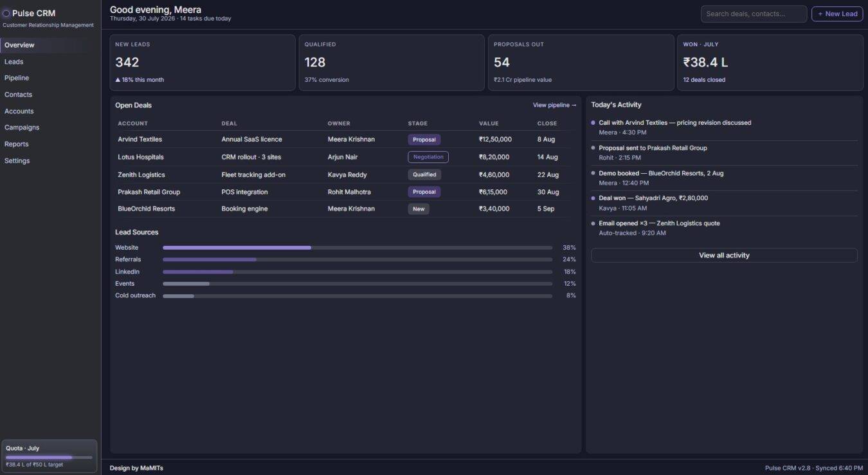Click View all activity button
This screenshot has width=868, height=475.
coord(724,256)
